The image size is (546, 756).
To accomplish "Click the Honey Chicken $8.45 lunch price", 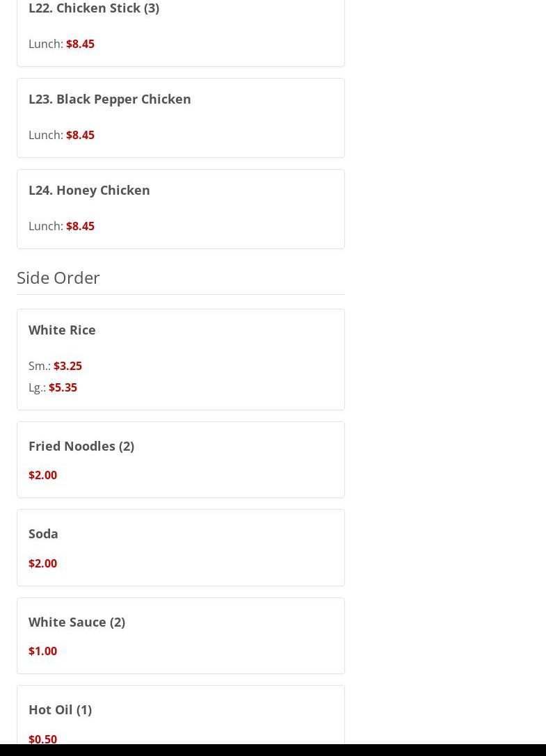I will point(80,226).
